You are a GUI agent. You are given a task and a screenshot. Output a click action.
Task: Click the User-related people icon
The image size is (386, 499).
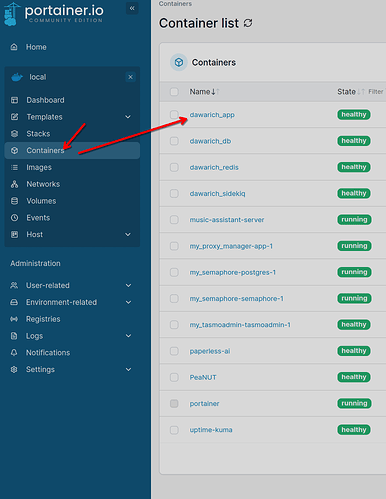pyautogui.click(x=14, y=285)
